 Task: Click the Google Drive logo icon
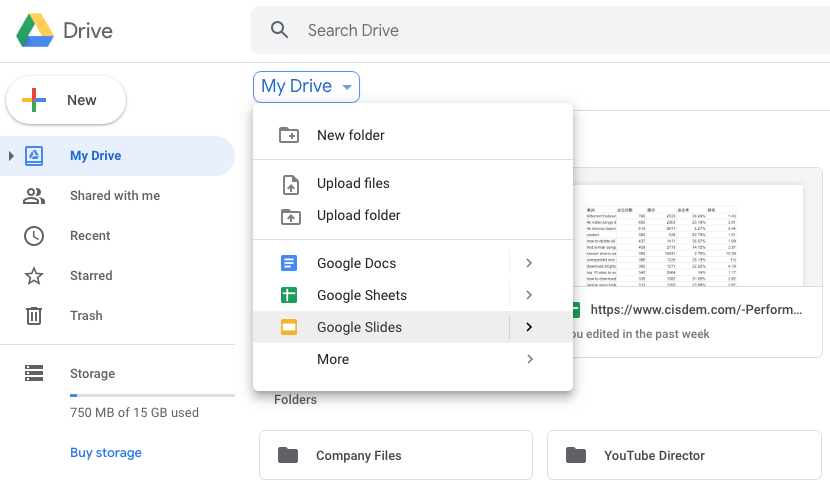point(35,30)
